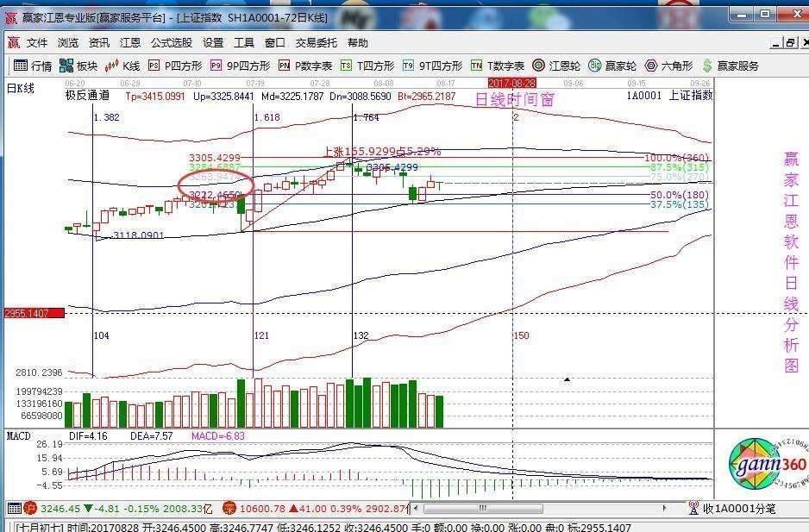Restore the inner chart window

790,43
